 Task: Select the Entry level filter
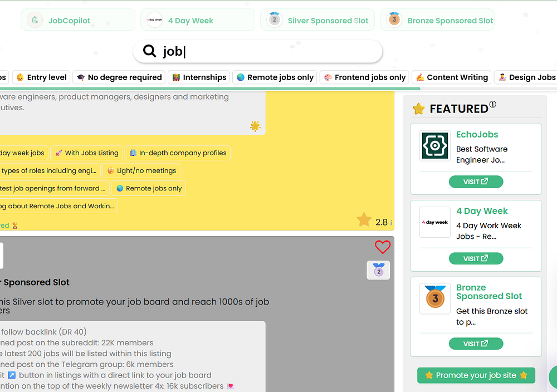[41, 77]
